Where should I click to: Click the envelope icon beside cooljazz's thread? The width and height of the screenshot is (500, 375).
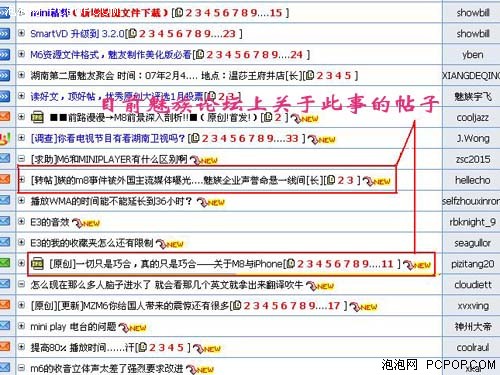[x=5, y=117]
